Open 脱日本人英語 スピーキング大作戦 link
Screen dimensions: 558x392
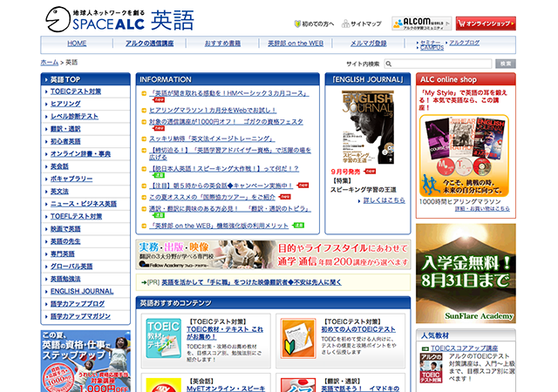pyautogui.click(x=224, y=169)
